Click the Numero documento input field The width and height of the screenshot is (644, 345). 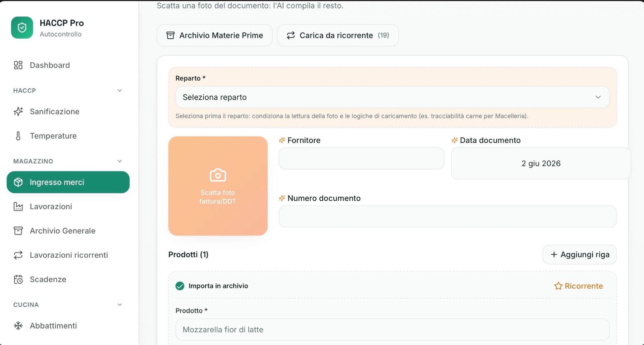(448, 216)
